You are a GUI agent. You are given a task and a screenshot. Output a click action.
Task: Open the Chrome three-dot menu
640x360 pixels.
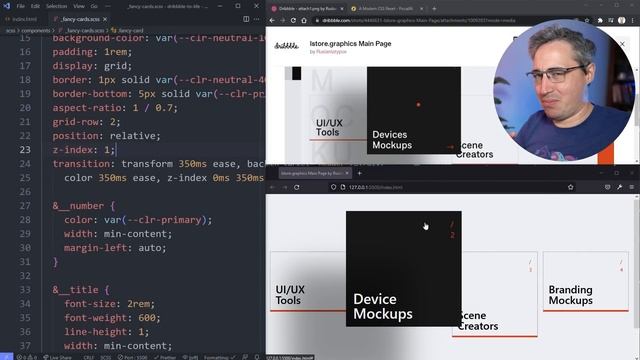pos(633,20)
